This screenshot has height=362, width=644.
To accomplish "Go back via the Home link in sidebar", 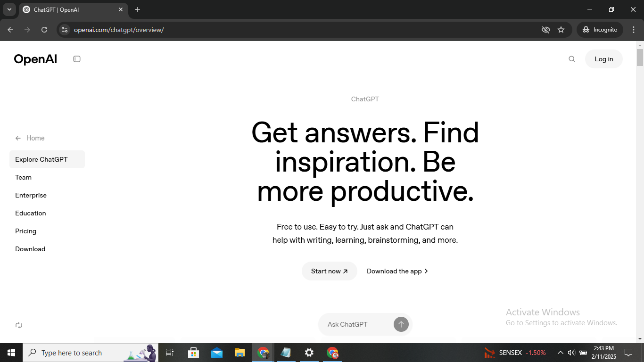I will coord(30,138).
